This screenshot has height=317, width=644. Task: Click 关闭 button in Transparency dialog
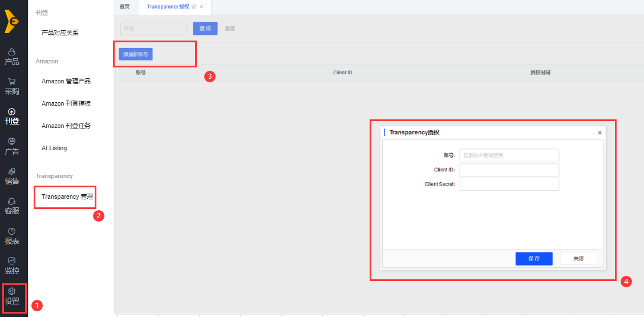point(578,259)
